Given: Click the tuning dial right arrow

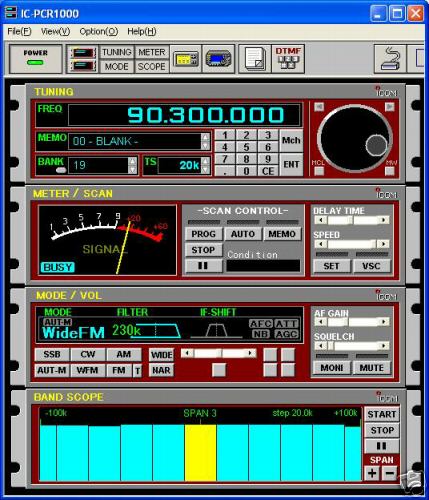Looking at the screenshot, I should click(x=389, y=107).
